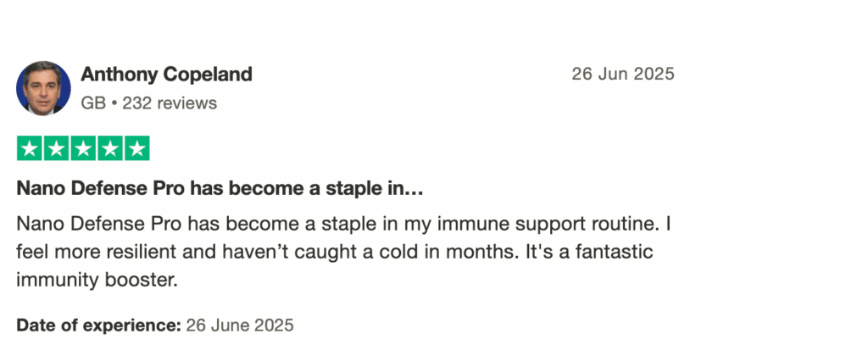Screen dimensions: 868x356
Task: Click the fifth green rating star
Action: click(136, 148)
